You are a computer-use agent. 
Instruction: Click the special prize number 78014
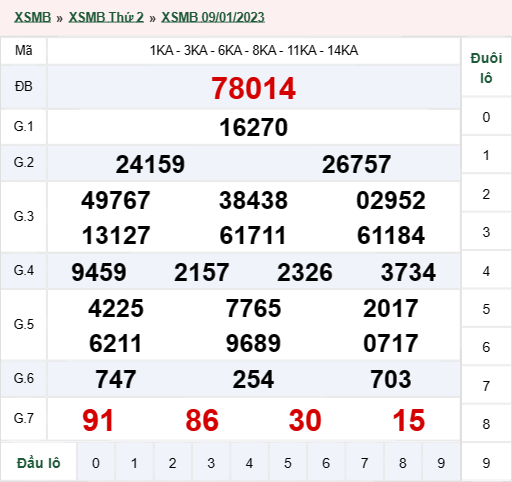coord(253,88)
